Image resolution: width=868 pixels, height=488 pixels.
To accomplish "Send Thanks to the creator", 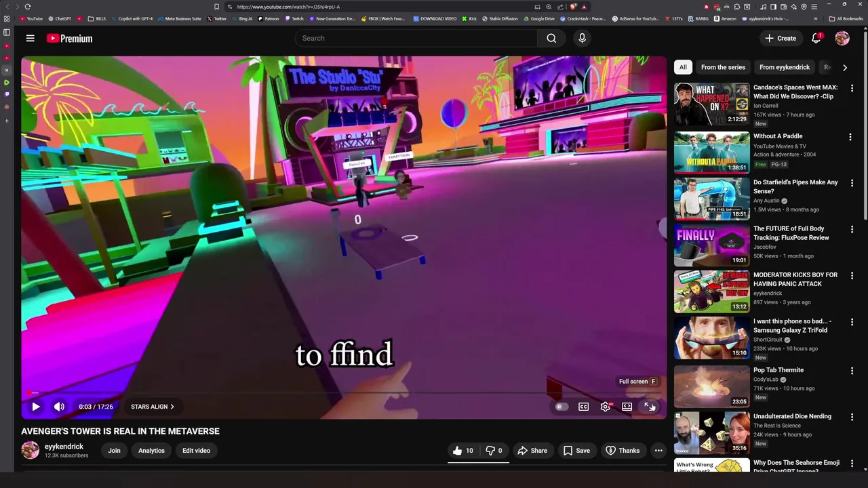I will pos(623,451).
